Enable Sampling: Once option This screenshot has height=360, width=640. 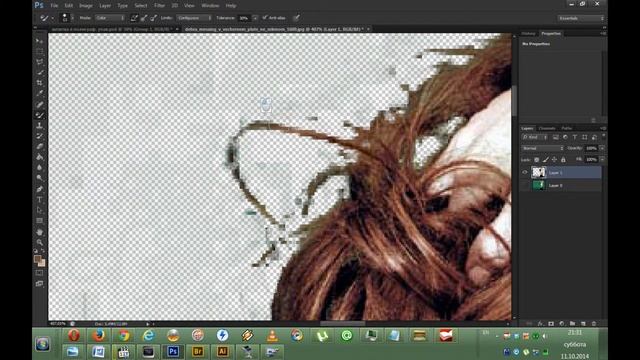pyautogui.click(x=144, y=18)
